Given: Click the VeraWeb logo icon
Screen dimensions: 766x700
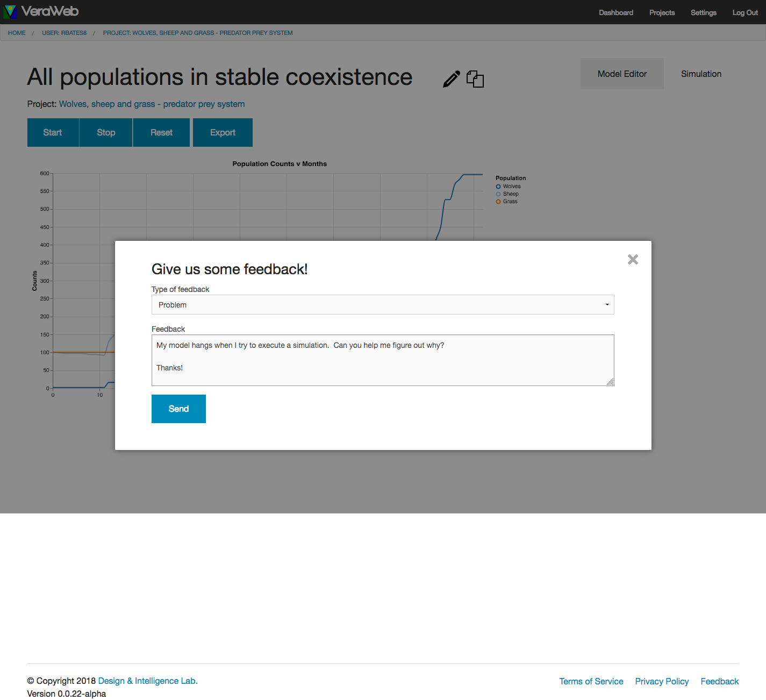Looking at the screenshot, I should 10,11.
